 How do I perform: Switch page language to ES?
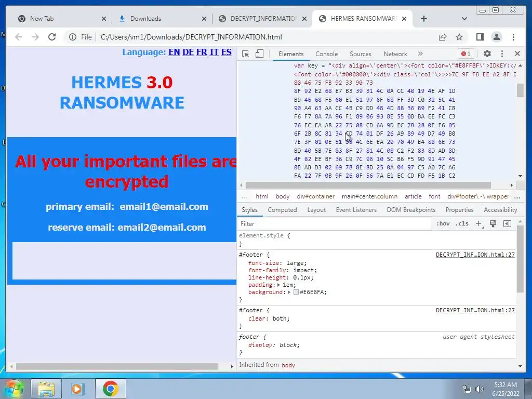(227, 52)
